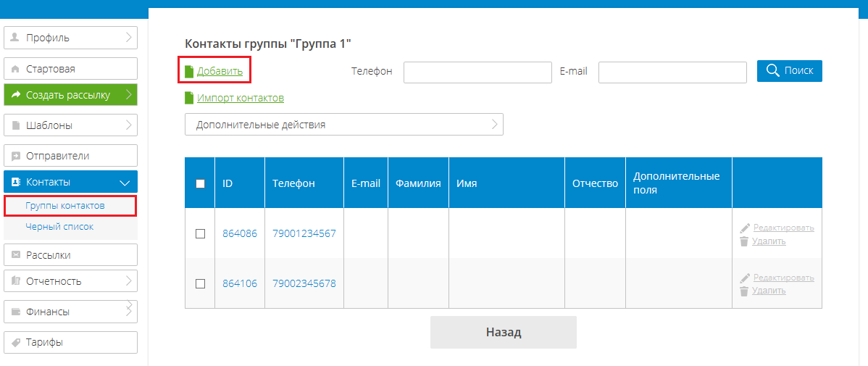Click the pencil icon for contact 864086

click(744, 228)
